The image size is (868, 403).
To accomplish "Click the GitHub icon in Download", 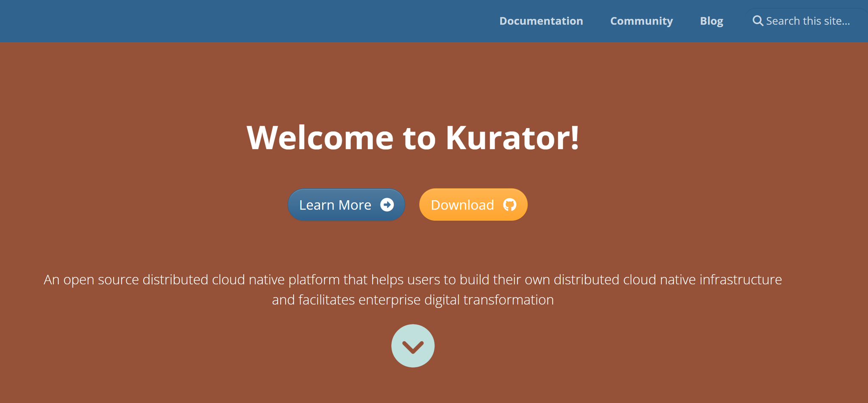I will tap(509, 205).
